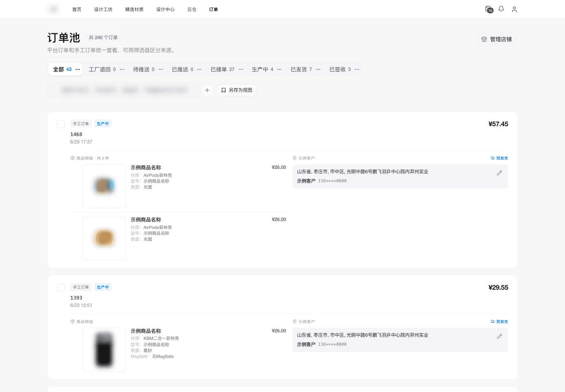
Task: Open more options on 已签收 tab
Action: (357, 69)
